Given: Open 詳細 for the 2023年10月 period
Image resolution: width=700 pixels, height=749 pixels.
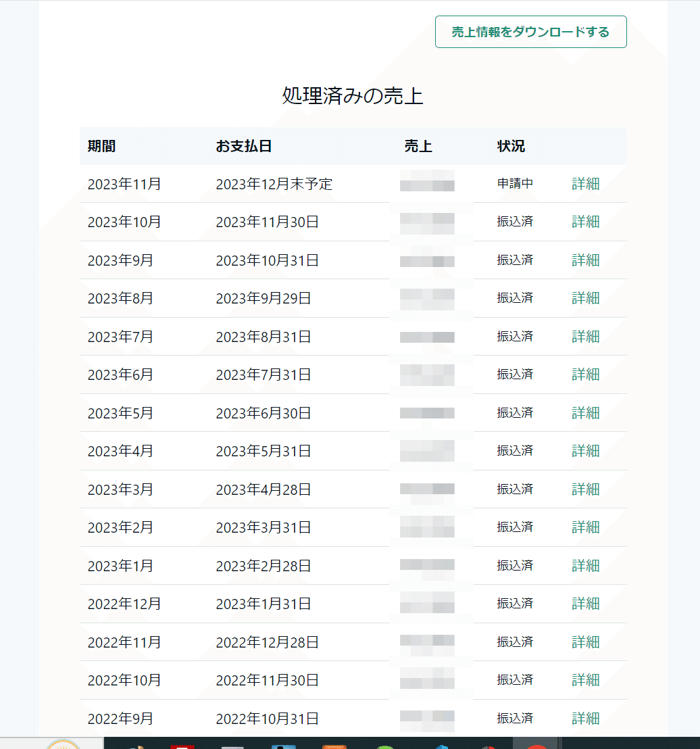Looking at the screenshot, I should pos(585,222).
